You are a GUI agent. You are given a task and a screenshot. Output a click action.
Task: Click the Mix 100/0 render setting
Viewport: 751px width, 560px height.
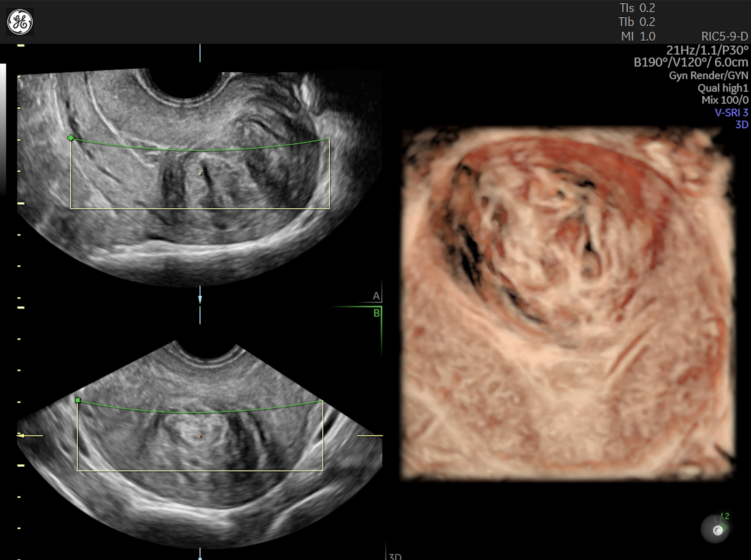pyautogui.click(x=724, y=100)
